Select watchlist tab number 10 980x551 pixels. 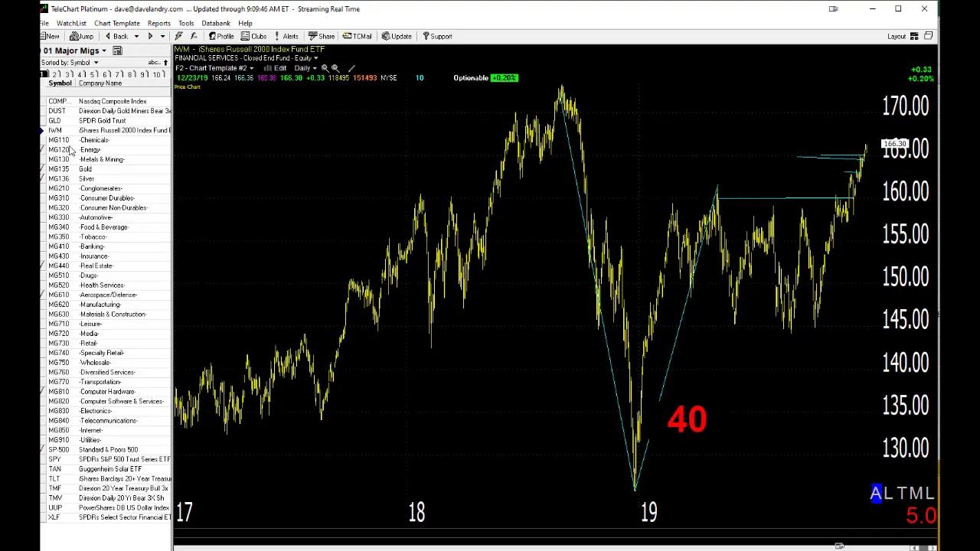coord(158,74)
